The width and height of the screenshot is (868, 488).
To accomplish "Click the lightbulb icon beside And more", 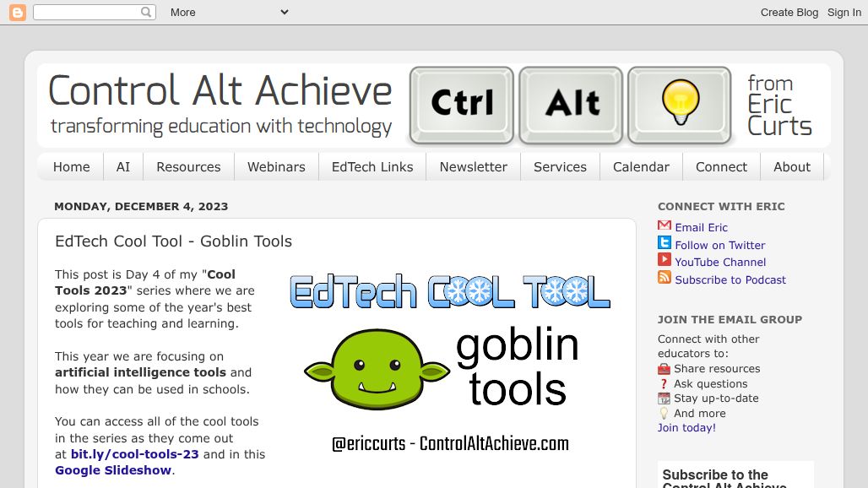I will click(x=664, y=413).
